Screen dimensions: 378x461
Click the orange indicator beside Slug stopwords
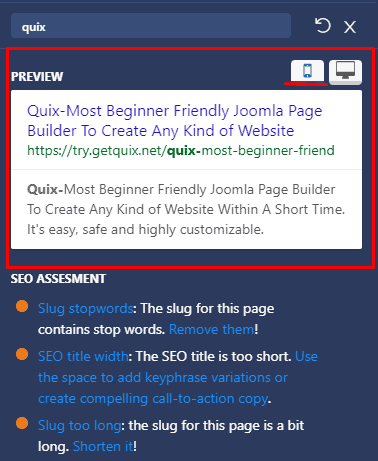[22, 306]
